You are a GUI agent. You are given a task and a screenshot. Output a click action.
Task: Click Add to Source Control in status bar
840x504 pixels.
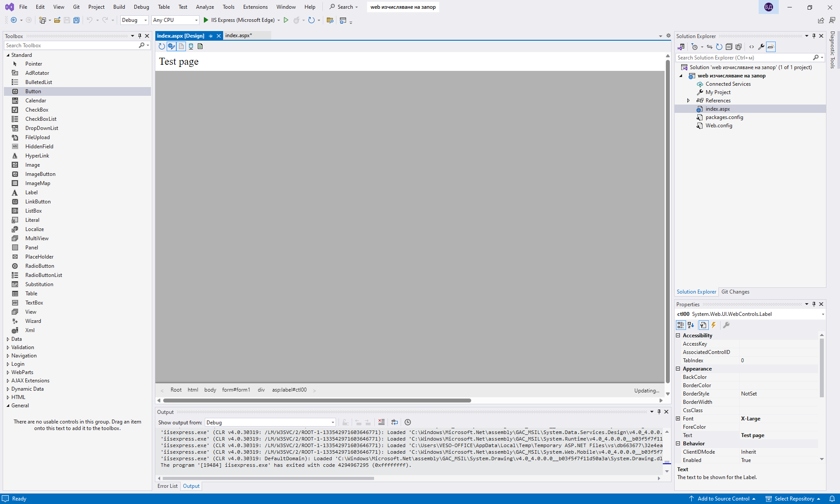click(x=722, y=499)
